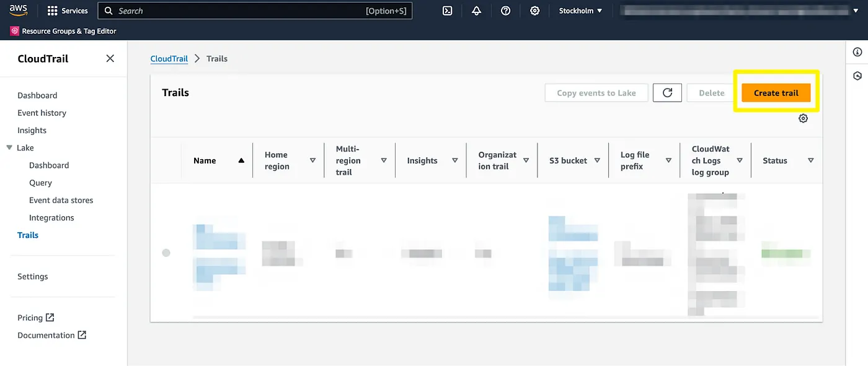Open Event data stores
868x366 pixels.
point(61,200)
